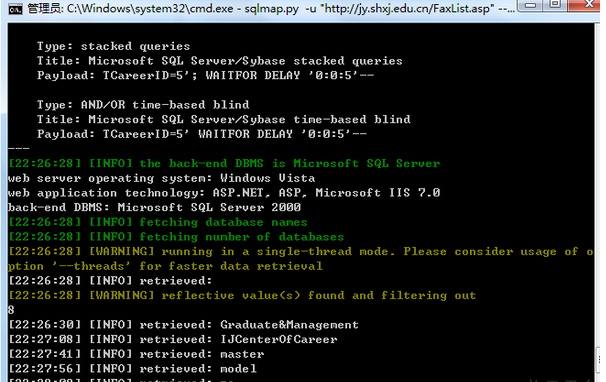Click 'back-end DBMS: Microsoft SQL Server 2000' line
Image resolution: width=606 pixels, height=382 pixels.
point(155,208)
